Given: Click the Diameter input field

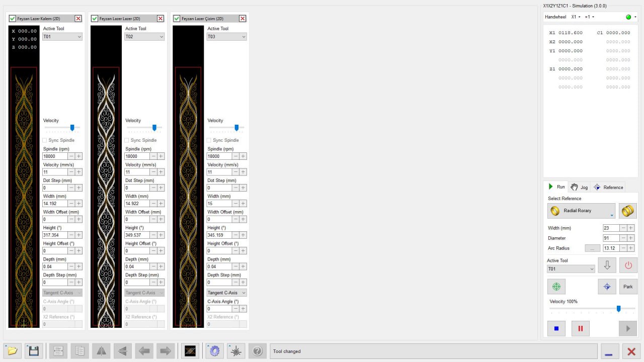Looking at the screenshot, I should [611, 238].
